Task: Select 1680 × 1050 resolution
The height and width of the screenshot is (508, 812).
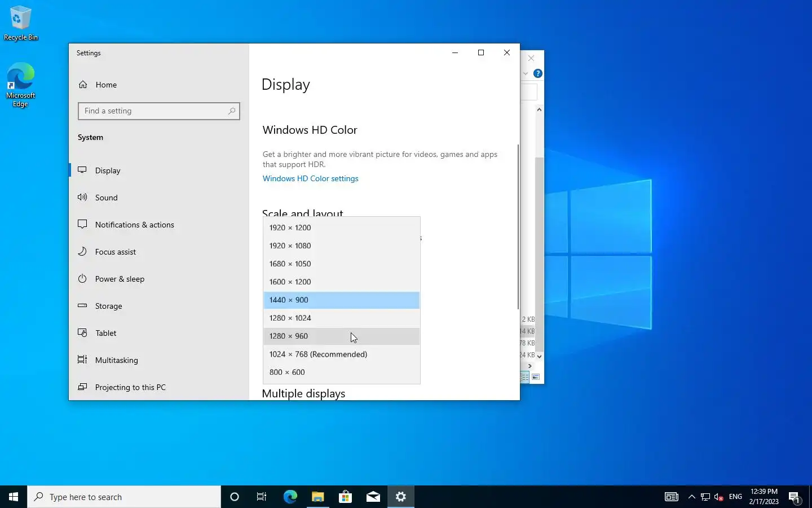Action: pyautogui.click(x=341, y=264)
